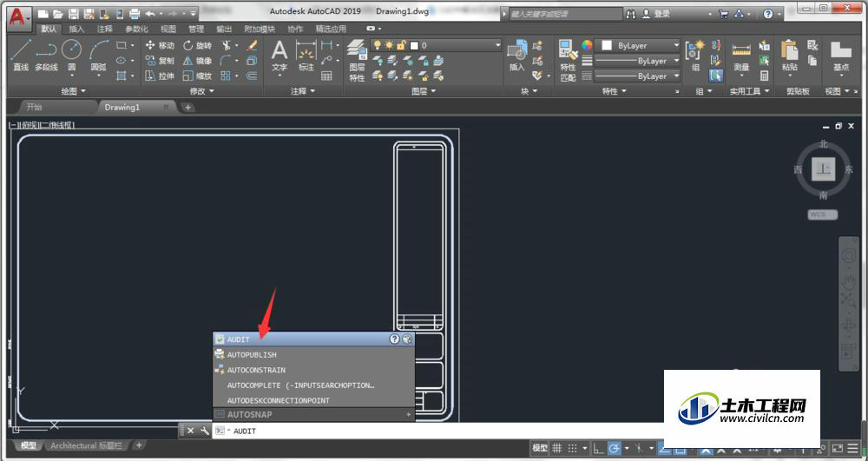Image resolution: width=868 pixels, height=461 pixels.
Task: Open Layer Properties (图层特性) manager
Action: coord(357,61)
